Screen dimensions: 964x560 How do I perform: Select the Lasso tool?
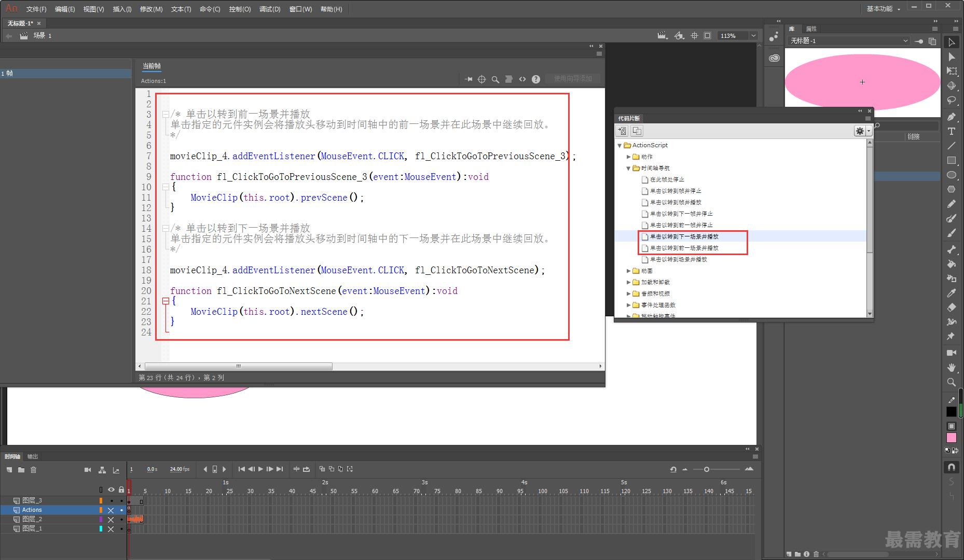click(x=952, y=101)
